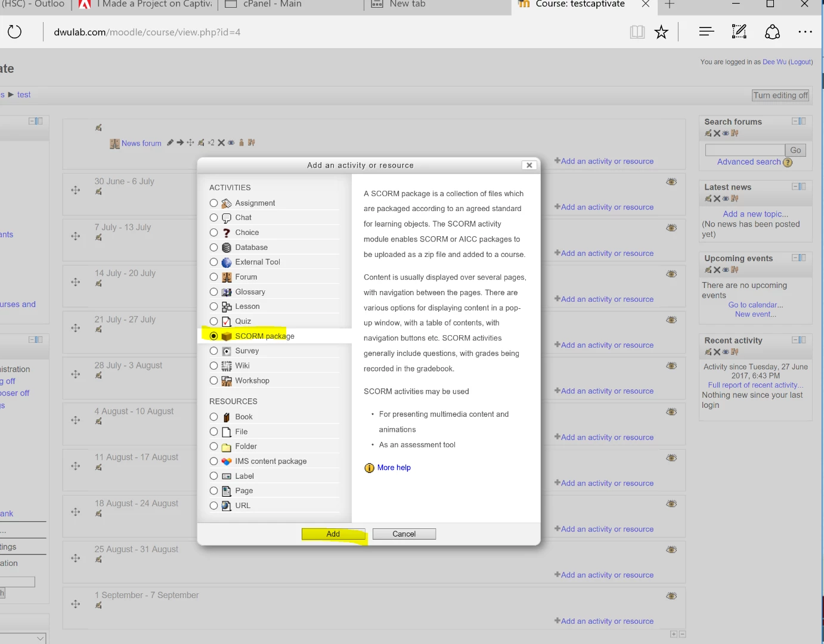
Task: Click Add a new topic link
Action: click(755, 214)
